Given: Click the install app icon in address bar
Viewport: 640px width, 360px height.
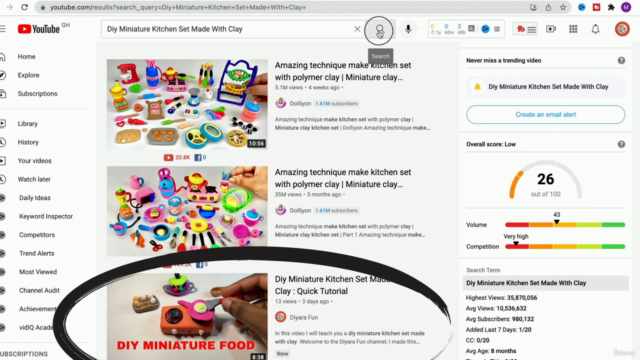Looking at the screenshot, I should pos(533,7).
